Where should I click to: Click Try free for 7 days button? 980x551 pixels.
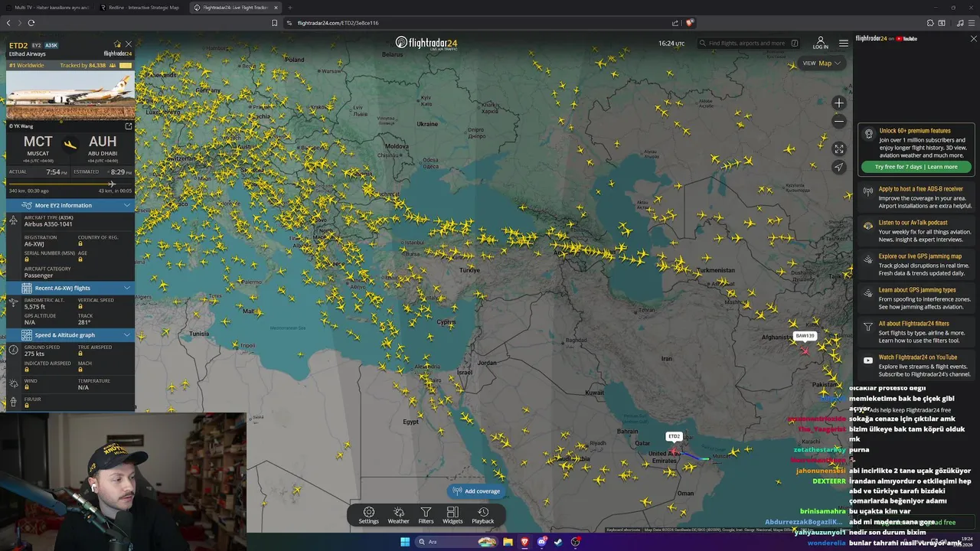pos(916,167)
